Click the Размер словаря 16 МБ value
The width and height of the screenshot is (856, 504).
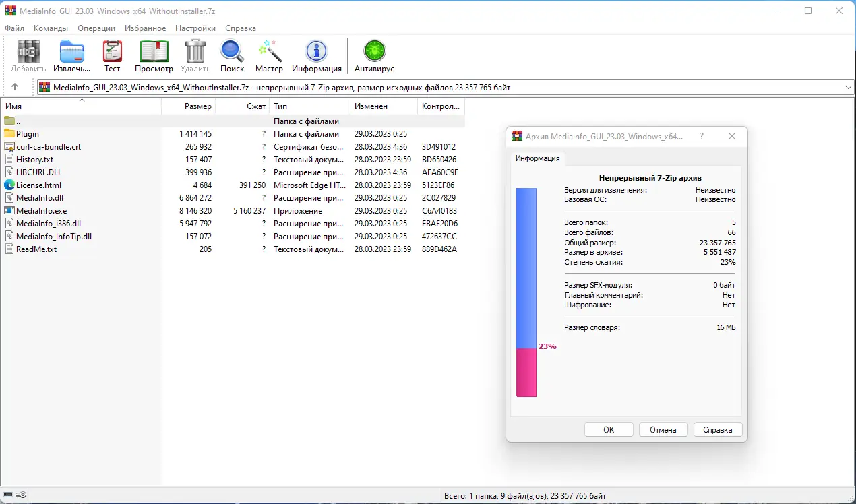tap(726, 327)
